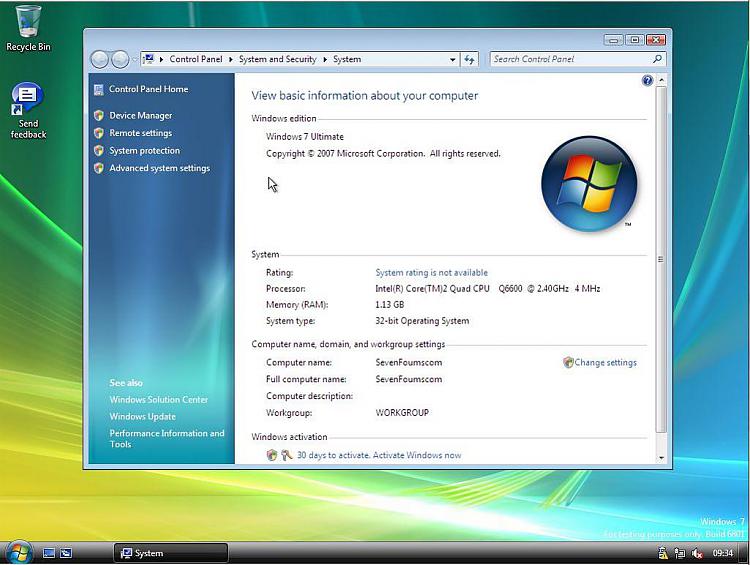Click the Switch between windows quick launch icon
Viewport: 750px width, 565px height.
66,553
